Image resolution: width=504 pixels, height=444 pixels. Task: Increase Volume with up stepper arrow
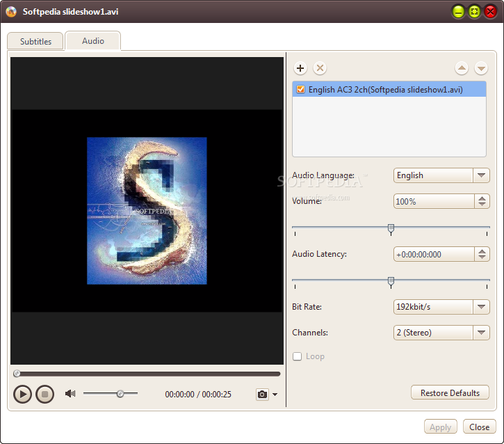tap(482, 198)
